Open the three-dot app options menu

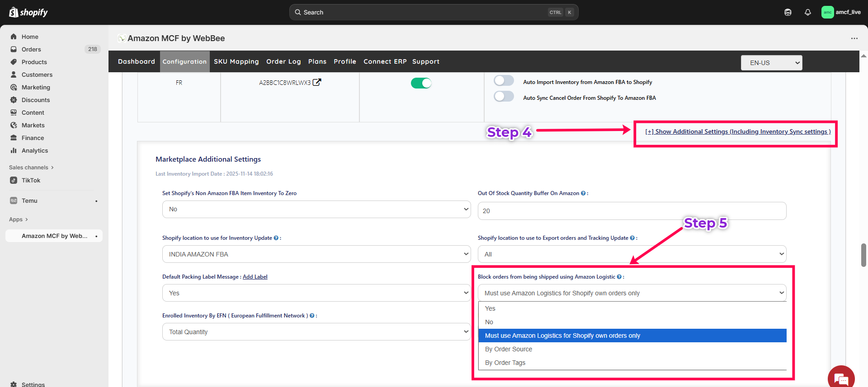coord(854,38)
